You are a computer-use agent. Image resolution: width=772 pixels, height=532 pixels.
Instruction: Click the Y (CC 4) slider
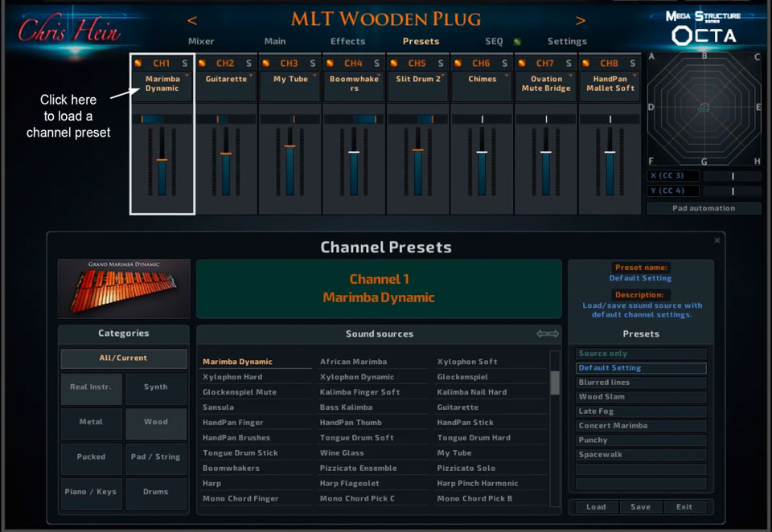[x=733, y=191]
